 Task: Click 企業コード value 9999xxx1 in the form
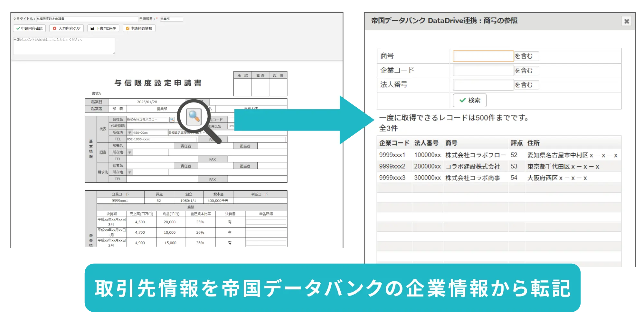pyautogui.click(x=120, y=200)
